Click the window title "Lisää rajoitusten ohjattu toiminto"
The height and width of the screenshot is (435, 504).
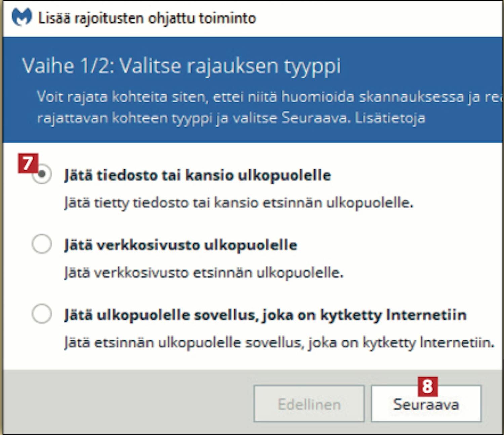pyautogui.click(x=147, y=18)
